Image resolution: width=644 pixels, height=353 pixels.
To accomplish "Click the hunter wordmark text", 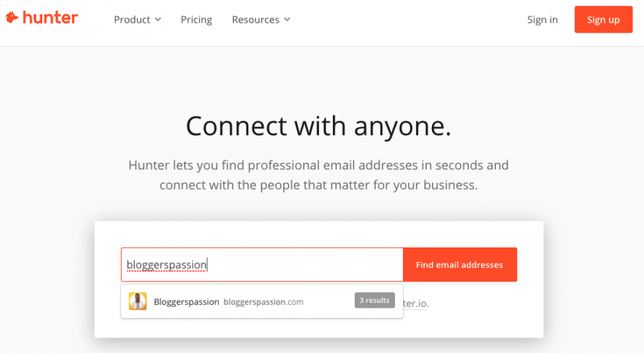I will coord(50,17).
